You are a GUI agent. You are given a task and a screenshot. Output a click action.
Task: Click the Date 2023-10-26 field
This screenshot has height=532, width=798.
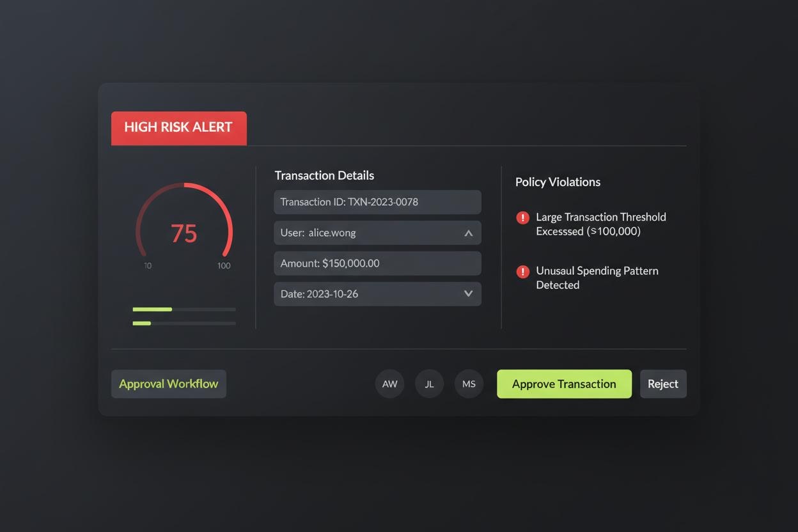click(377, 294)
